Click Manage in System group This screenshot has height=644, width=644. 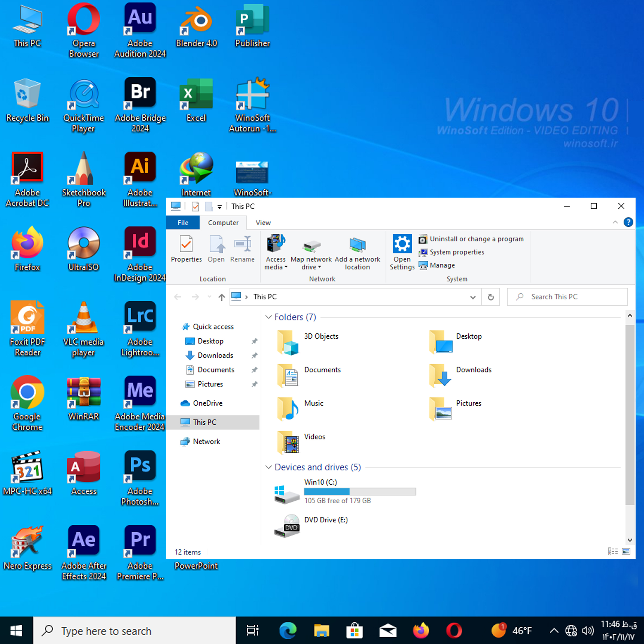coord(437,265)
